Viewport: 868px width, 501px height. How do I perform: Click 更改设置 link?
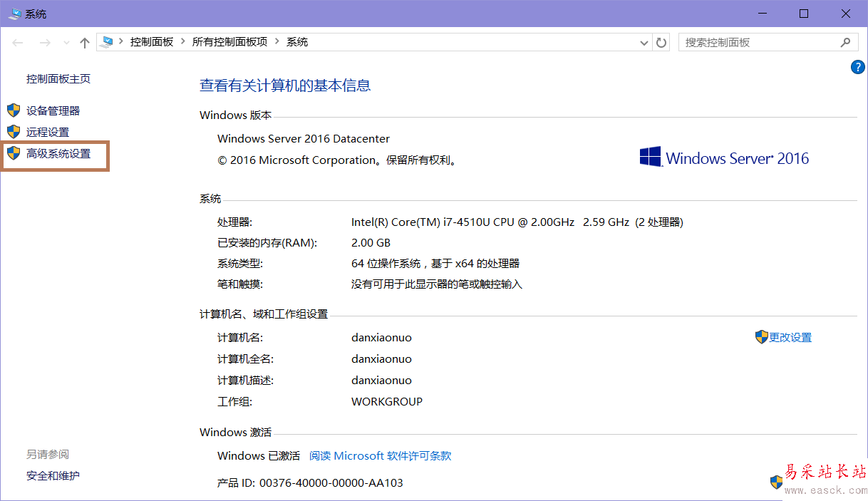(x=790, y=338)
